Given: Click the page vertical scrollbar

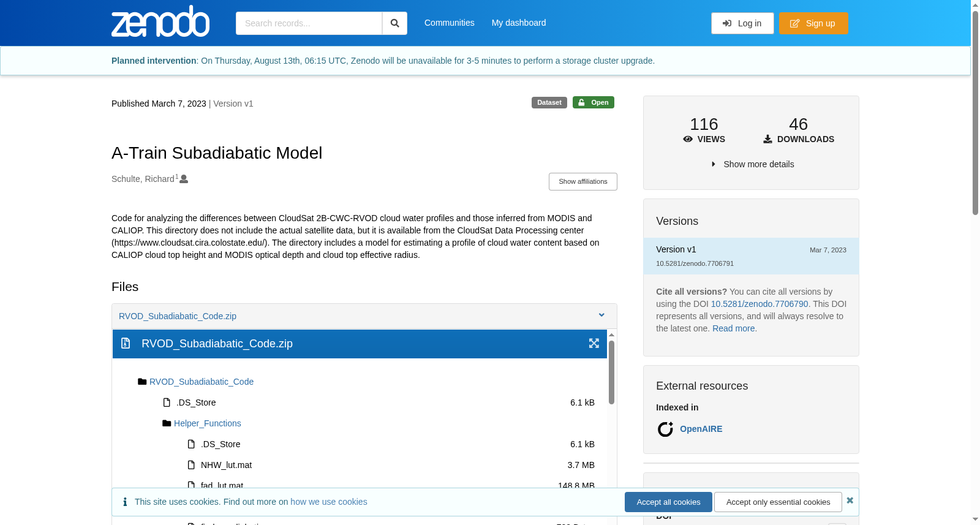Looking at the screenshot, I should pyautogui.click(x=975, y=113).
